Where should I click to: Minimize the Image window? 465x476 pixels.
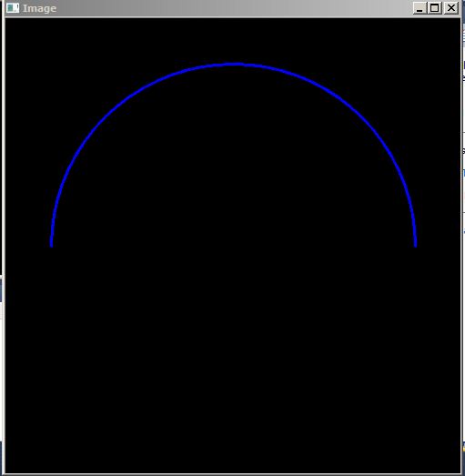click(x=420, y=8)
